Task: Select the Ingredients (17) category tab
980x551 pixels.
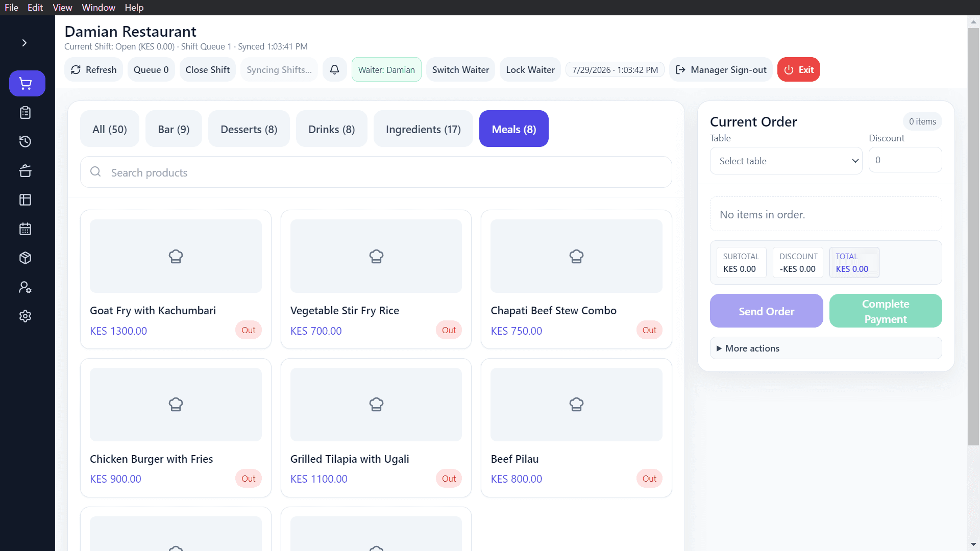Action: 423,129
